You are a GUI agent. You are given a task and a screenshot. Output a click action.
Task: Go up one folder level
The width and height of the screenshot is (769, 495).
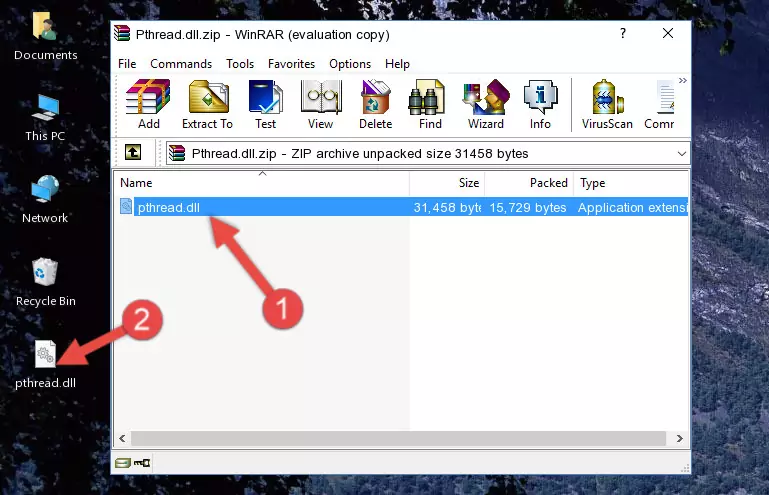point(133,153)
